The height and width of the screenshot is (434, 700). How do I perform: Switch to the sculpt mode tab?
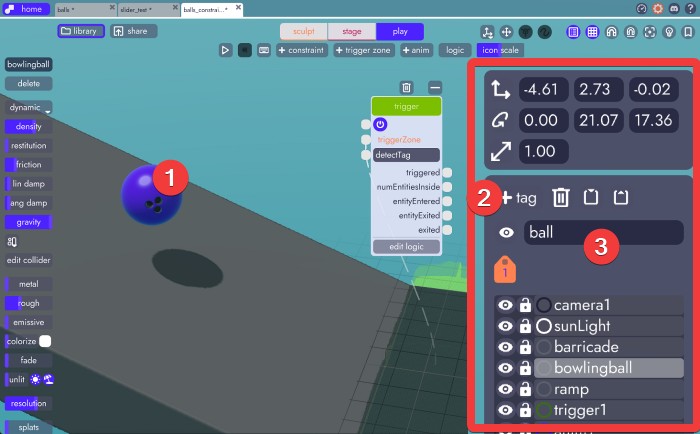pyautogui.click(x=302, y=31)
